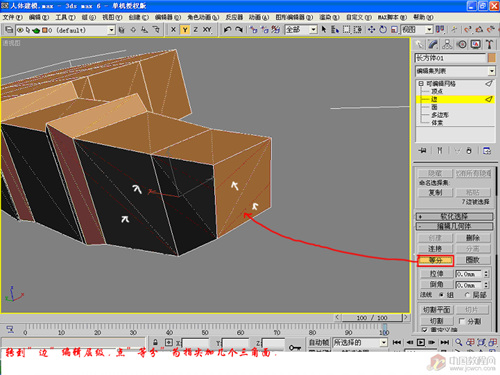Image resolution: width=500 pixels, height=375 pixels.
Task: Open the Utilities hammer panel tab
Action: (x=489, y=44)
